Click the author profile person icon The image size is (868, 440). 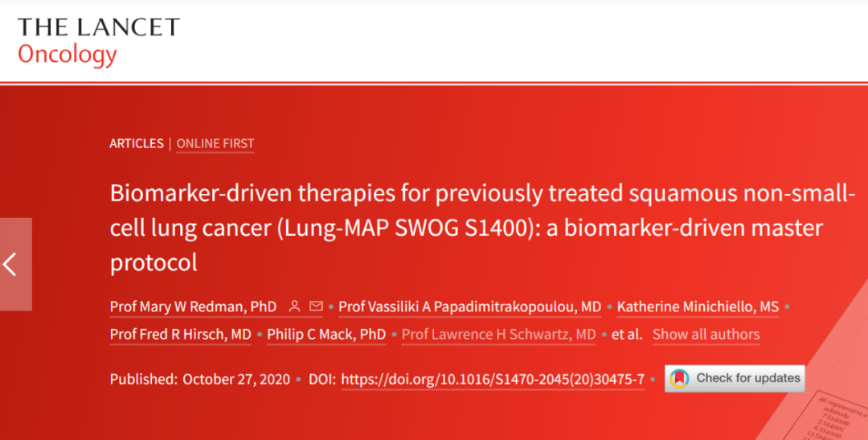[295, 306]
